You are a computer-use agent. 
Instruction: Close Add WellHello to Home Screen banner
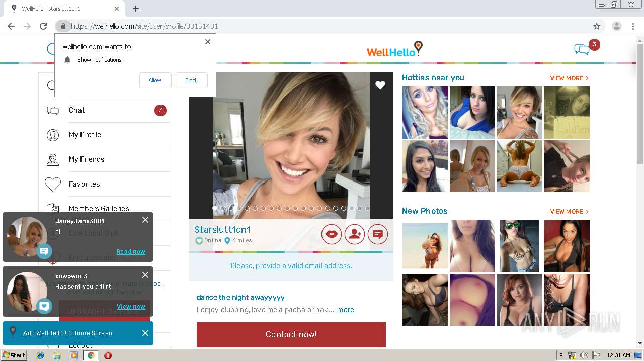[x=145, y=333]
